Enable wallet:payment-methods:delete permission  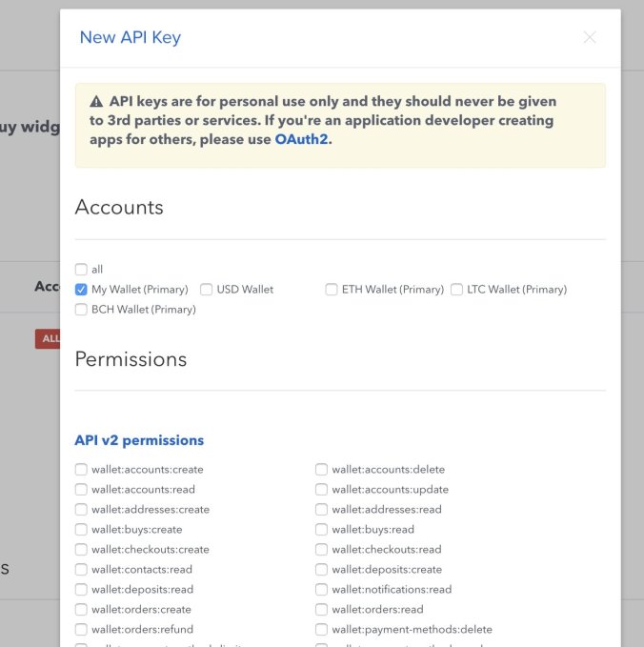coord(322,630)
